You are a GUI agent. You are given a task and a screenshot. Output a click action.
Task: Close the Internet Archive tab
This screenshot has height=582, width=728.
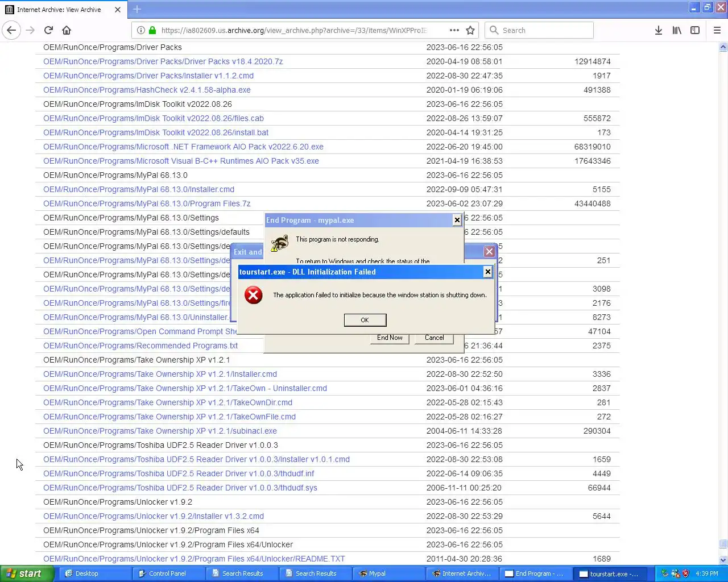(x=118, y=10)
